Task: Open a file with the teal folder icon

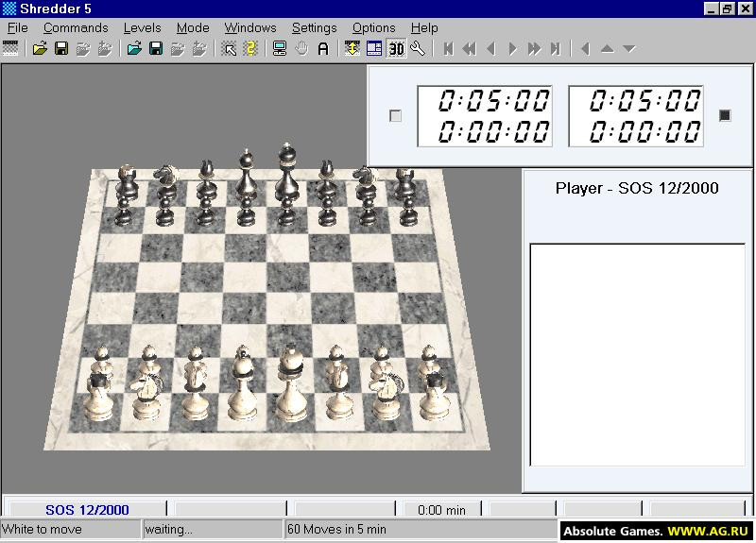Action: pos(134,48)
